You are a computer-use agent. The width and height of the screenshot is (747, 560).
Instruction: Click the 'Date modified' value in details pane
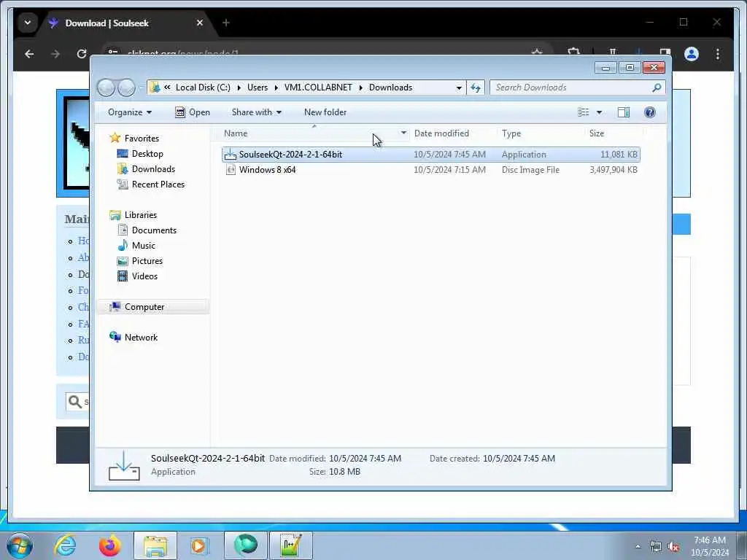point(365,459)
